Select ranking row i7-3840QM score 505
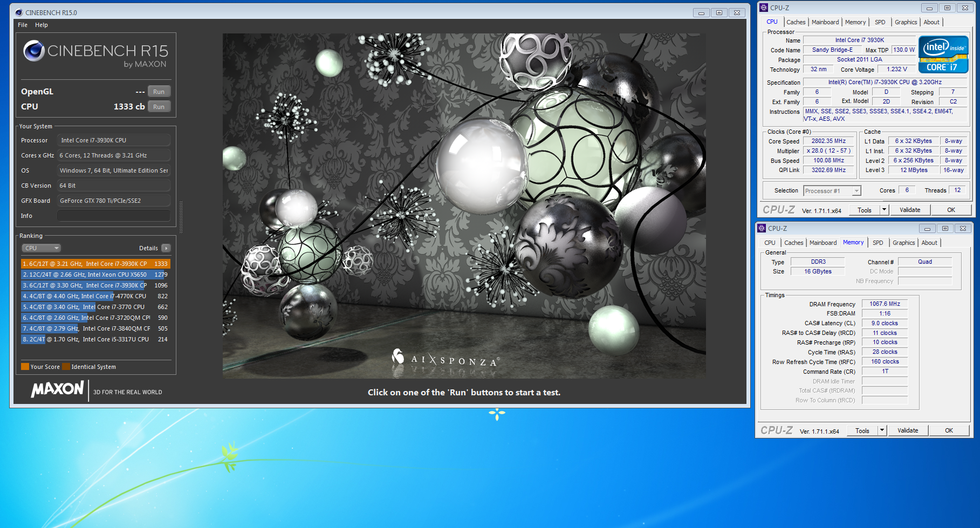This screenshot has width=980, height=528. [95, 328]
